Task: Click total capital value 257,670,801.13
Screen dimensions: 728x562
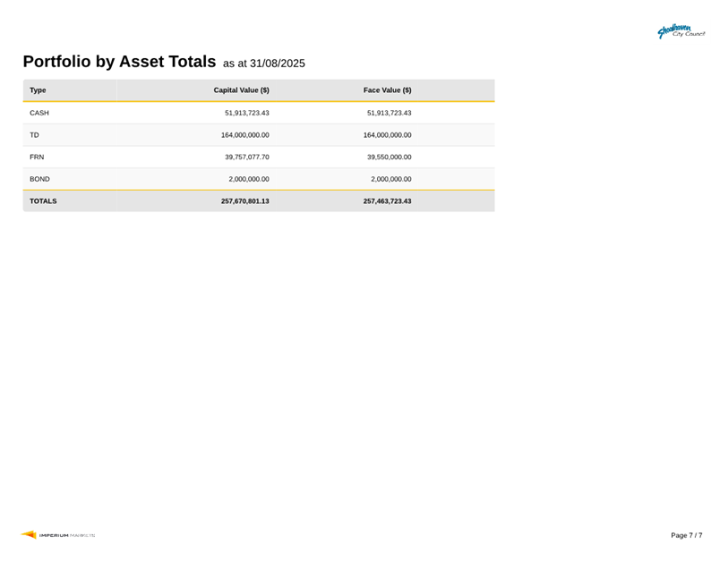Action: (244, 201)
